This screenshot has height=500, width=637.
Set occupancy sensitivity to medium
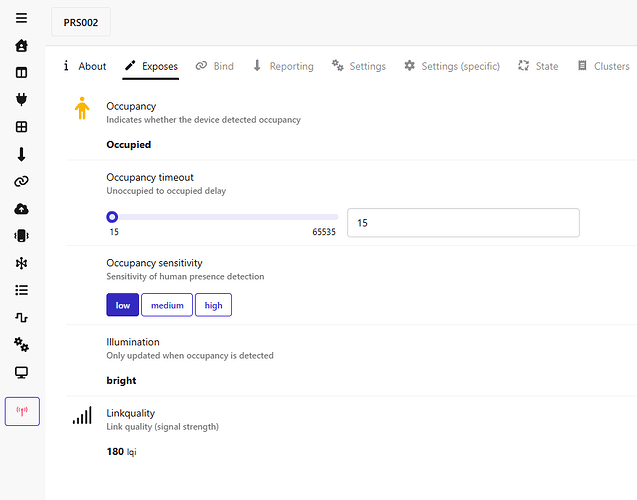point(167,305)
